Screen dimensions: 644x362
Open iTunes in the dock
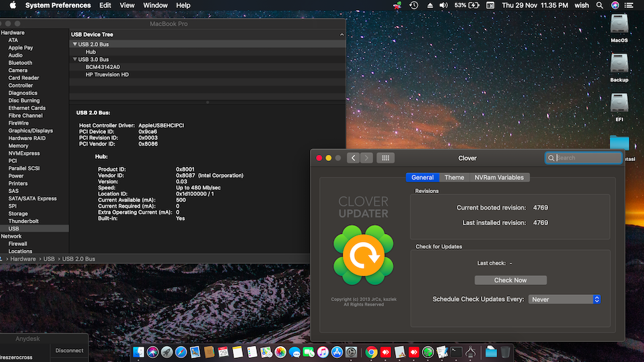(323, 352)
